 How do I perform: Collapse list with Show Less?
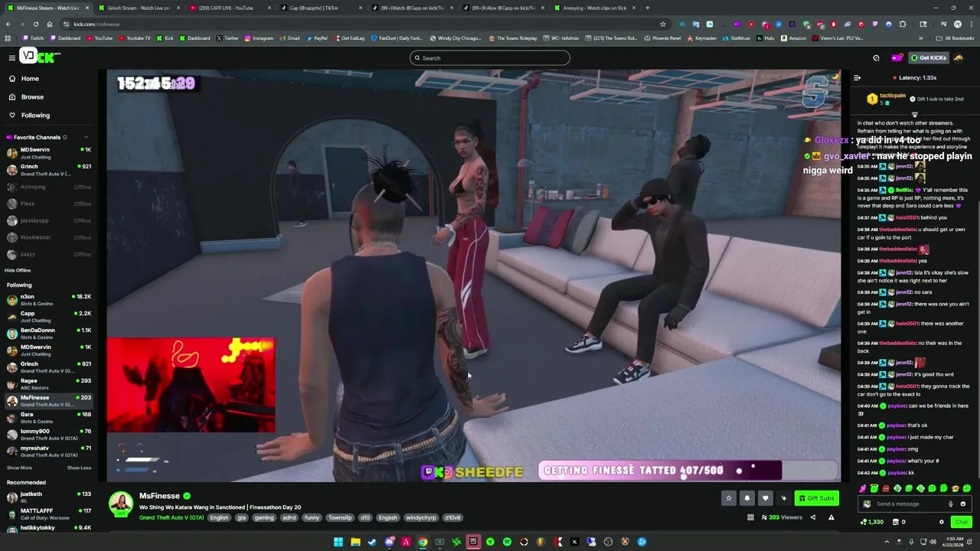pos(79,468)
